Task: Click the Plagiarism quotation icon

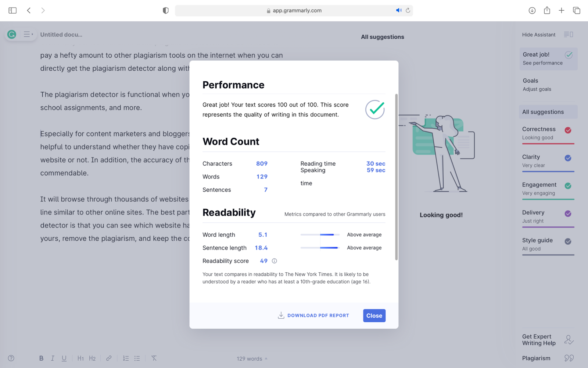Action: pyautogui.click(x=569, y=358)
